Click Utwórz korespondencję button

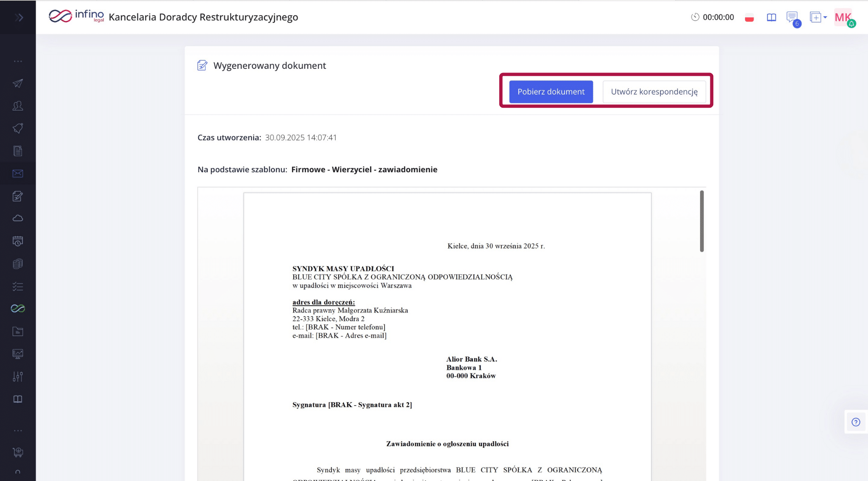coord(654,92)
